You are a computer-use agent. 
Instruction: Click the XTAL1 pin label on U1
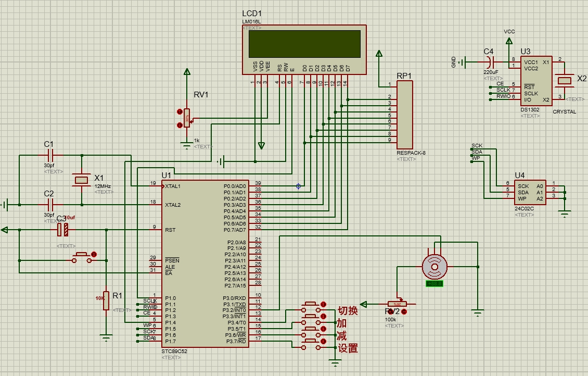coord(173,186)
